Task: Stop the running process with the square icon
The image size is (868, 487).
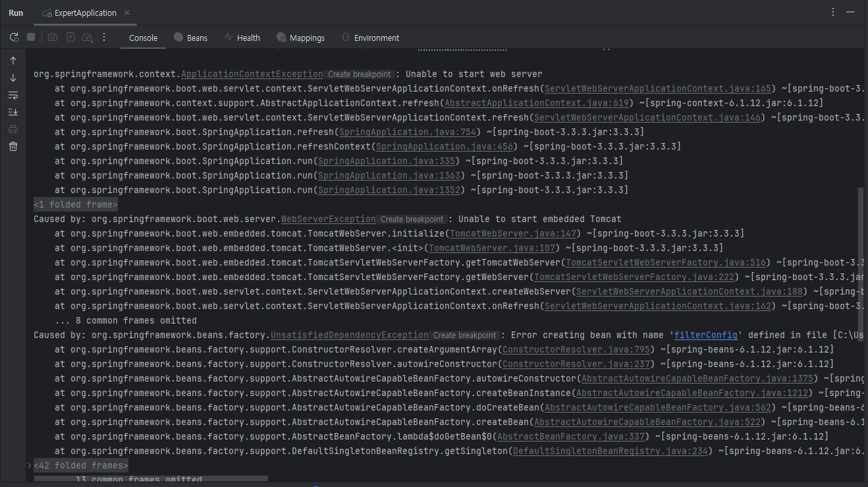Action: coord(31,38)
